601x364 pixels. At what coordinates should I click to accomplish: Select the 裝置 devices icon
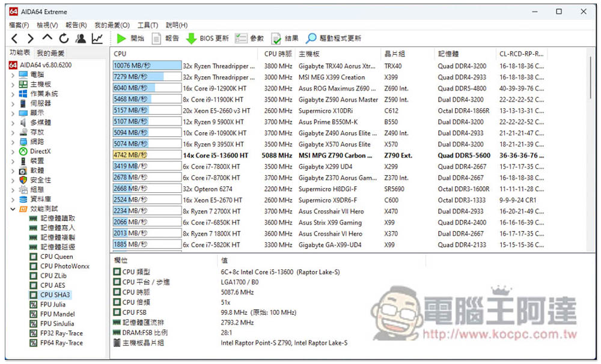coord(23,161)
